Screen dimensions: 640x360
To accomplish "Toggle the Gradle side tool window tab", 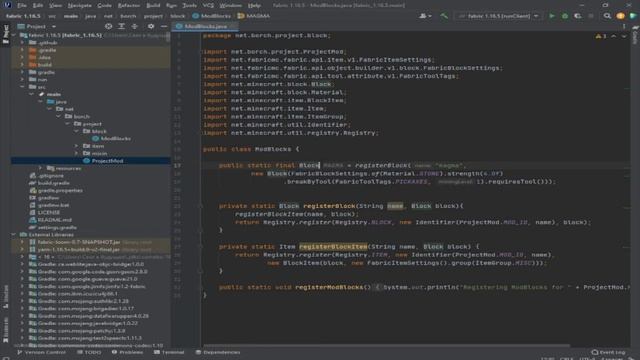I will tap(635, 35).
